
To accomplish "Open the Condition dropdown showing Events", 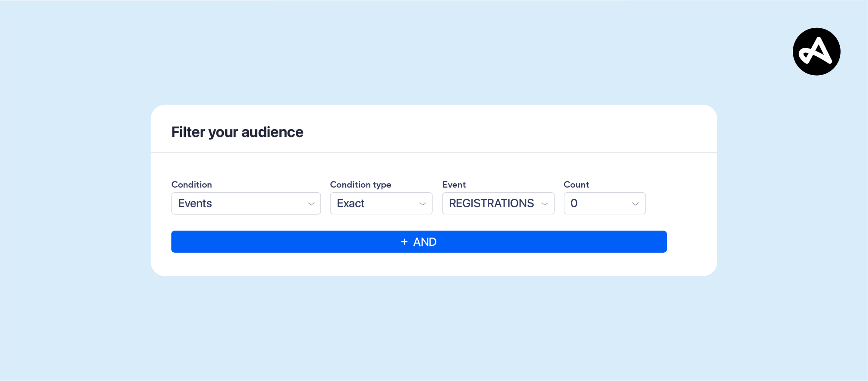I will 246,203.
